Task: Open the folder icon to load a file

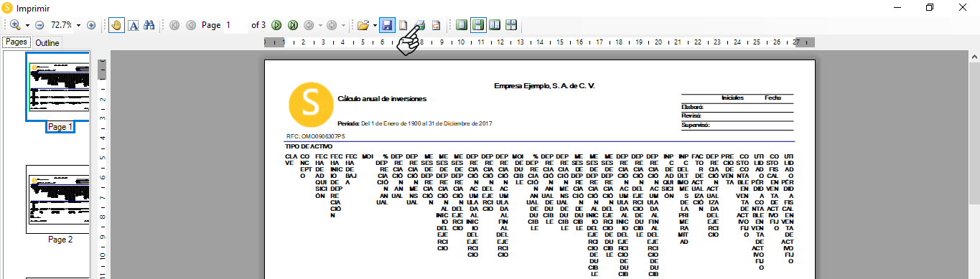Action: (x=363, y=25)
